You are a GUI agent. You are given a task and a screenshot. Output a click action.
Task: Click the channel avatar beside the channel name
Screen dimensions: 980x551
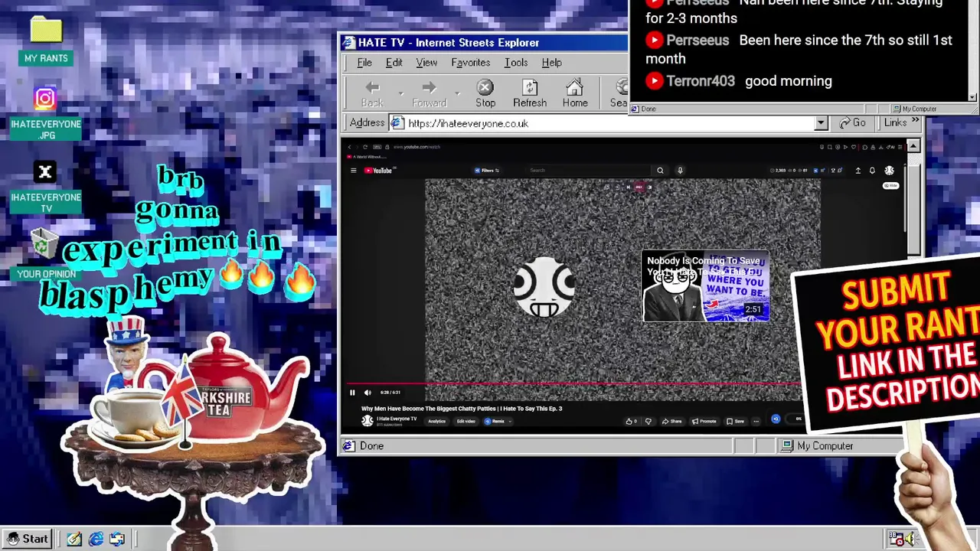pos(367,421)
